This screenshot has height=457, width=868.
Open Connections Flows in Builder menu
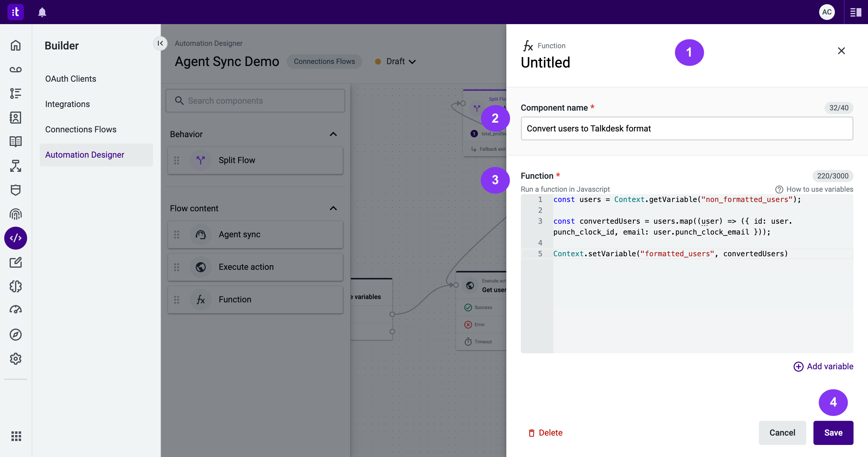(81, 129)
